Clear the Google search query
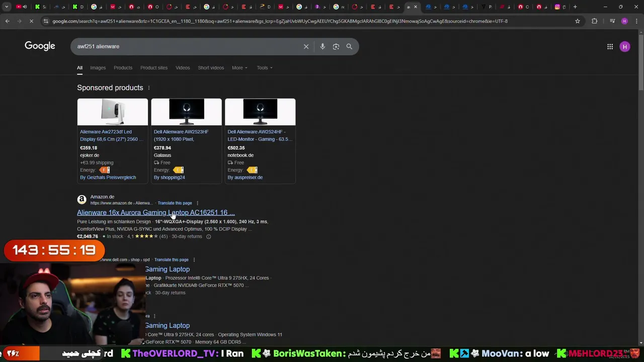 tap(306, 46)
